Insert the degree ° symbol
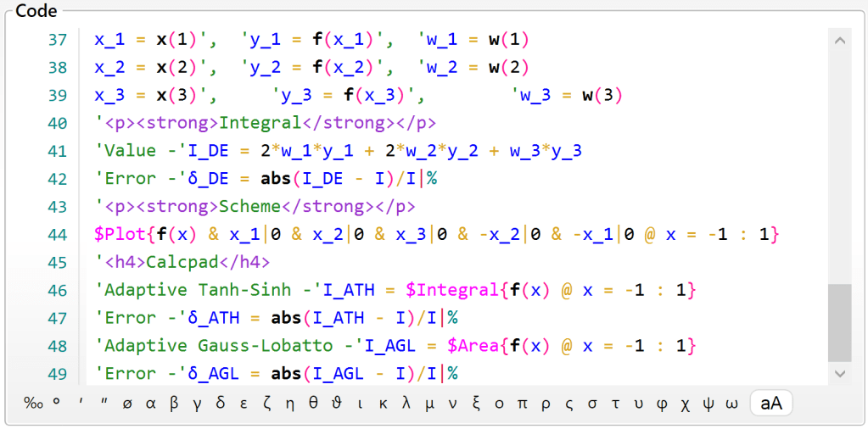Screen dimensions: 868x429 point(57,404)
